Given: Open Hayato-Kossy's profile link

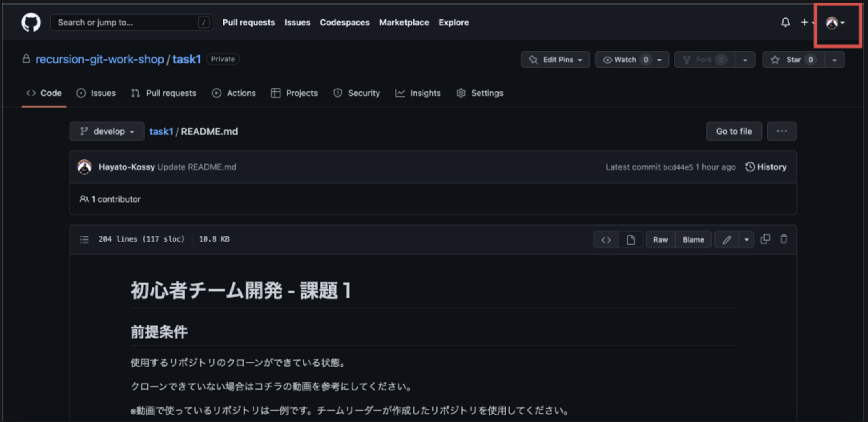Looking at the screenshot, I should [x=126, y=167].
